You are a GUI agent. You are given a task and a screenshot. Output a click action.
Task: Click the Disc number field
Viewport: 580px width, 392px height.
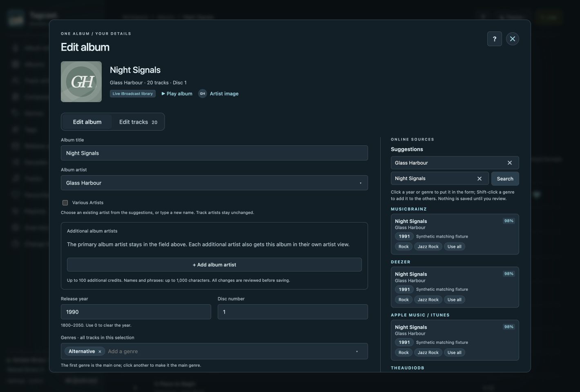click(293, 312)
